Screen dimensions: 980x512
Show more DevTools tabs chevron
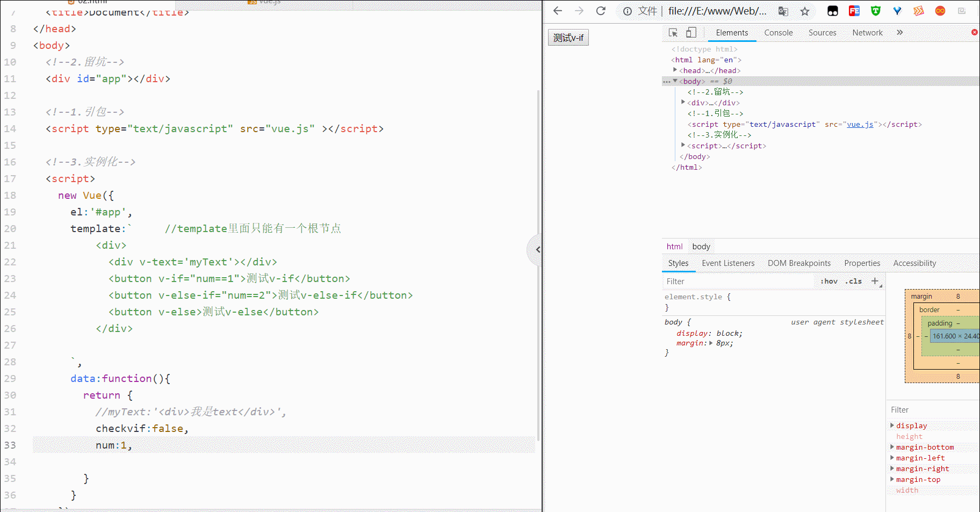[x=900, y=33]
